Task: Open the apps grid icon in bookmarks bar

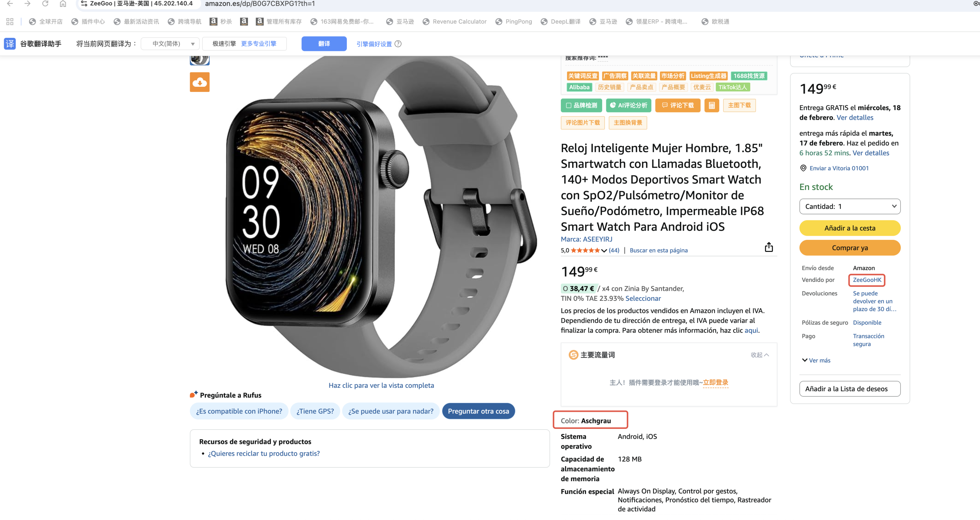Action: click(10, 22)
